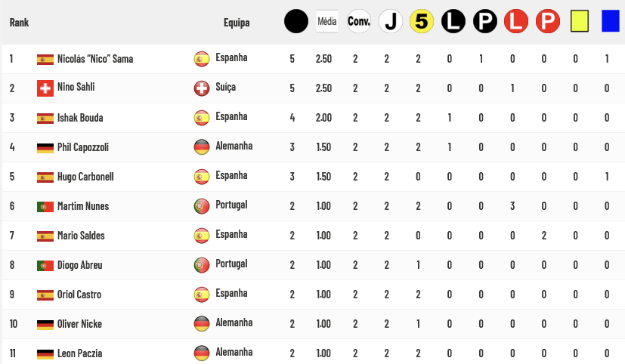Sort by yellow 5 ball icon
The height and width of the screenshot is (364, 625).
422,21
